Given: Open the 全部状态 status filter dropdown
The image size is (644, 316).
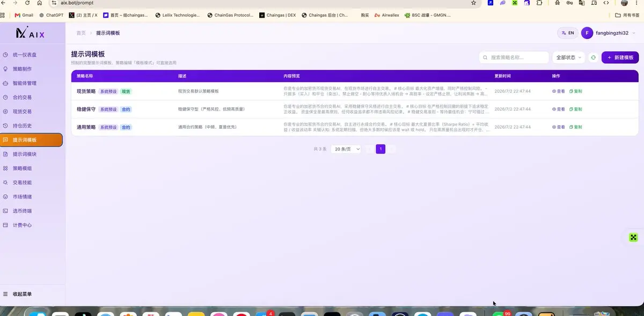Looking at the screenshot, I should tap(569, 57).
